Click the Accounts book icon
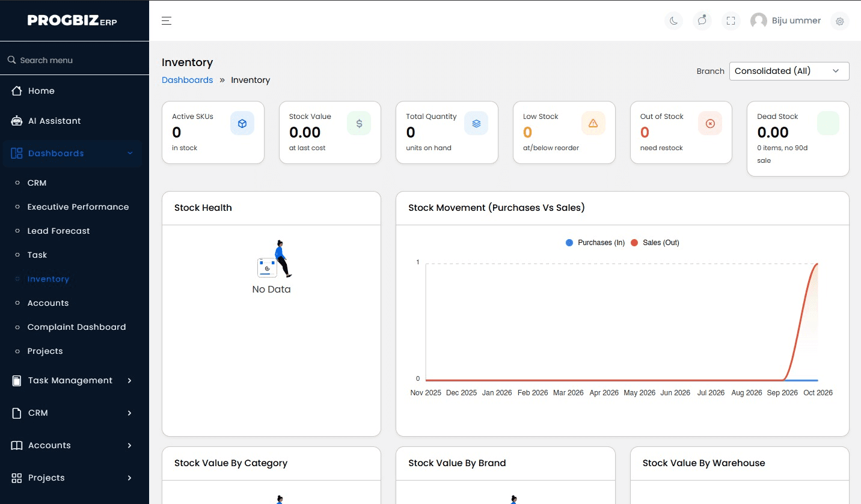Image resolution: width=861 pixels, height=504 pixels. point(17,445)
